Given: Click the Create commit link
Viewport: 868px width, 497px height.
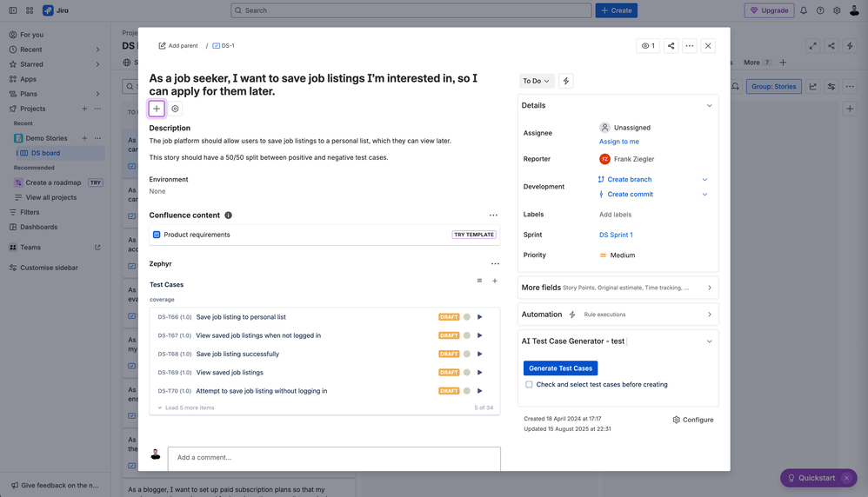Looking at the screenshot, I should [630, 195].
